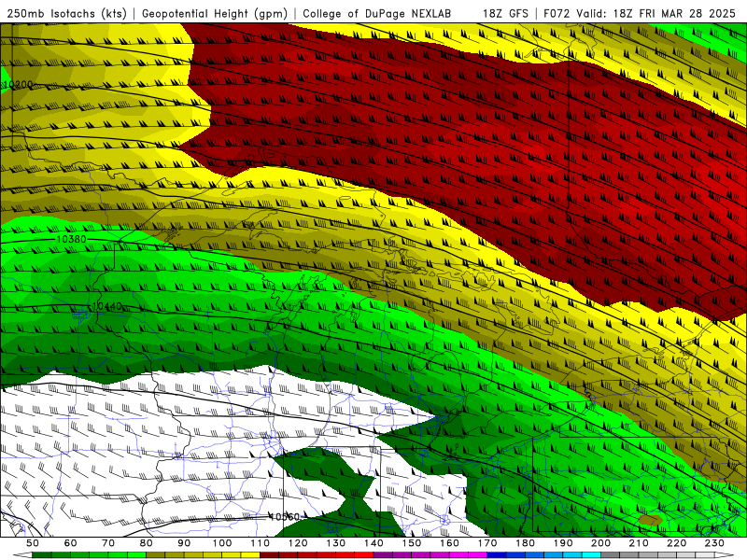This screenshot has height=560, width=747.
Task: Select the 200 value on the color scale
Action: (601, 543)
